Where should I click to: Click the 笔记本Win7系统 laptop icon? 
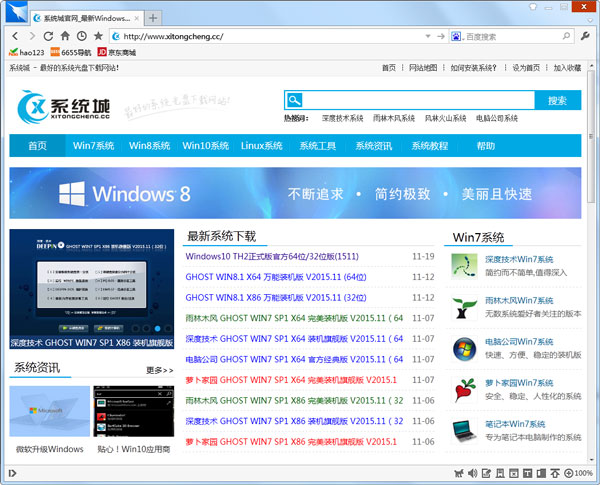tap(464, 431)
